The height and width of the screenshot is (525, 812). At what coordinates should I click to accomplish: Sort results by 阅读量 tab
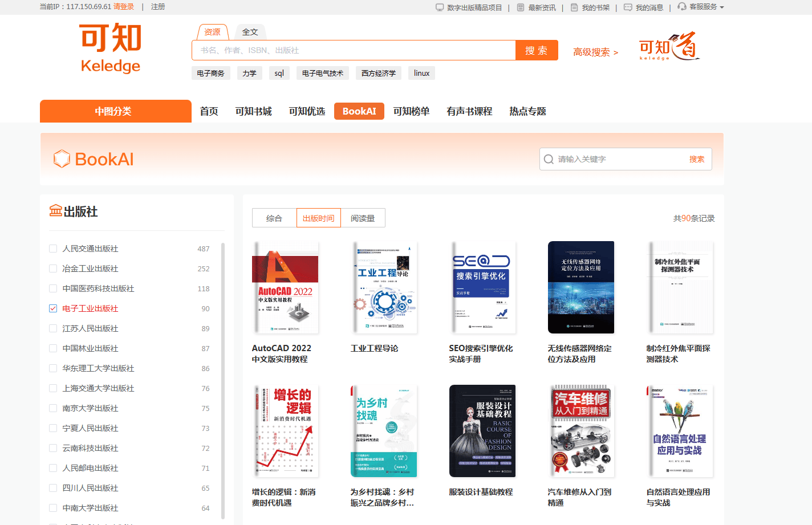tap(363, 218)
